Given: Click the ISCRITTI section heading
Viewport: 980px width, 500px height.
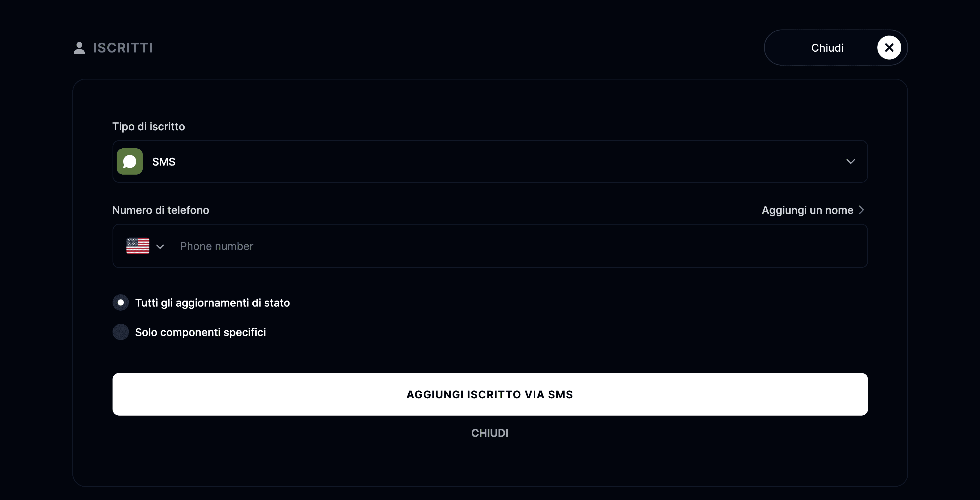Looking at the screenshot, I should pos(123,48).
